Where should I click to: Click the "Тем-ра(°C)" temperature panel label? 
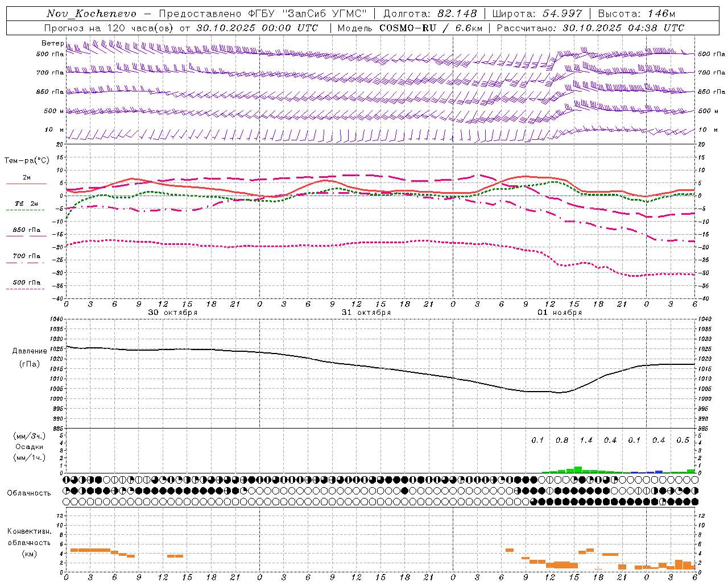(x=27, y=161)
